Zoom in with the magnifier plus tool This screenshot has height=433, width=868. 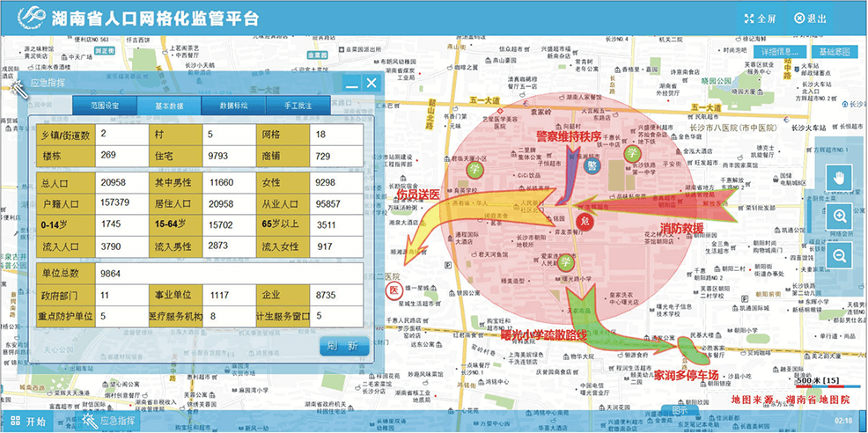839,216
